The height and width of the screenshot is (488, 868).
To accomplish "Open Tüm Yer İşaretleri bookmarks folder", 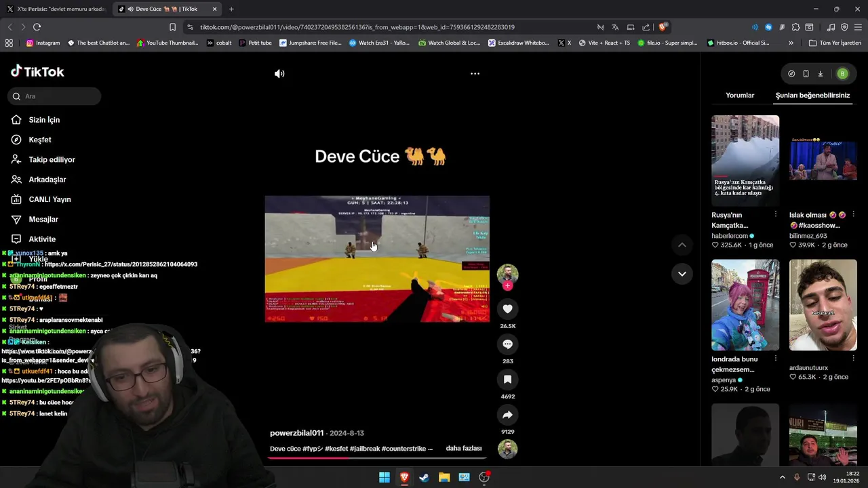I will coord(835,43).
